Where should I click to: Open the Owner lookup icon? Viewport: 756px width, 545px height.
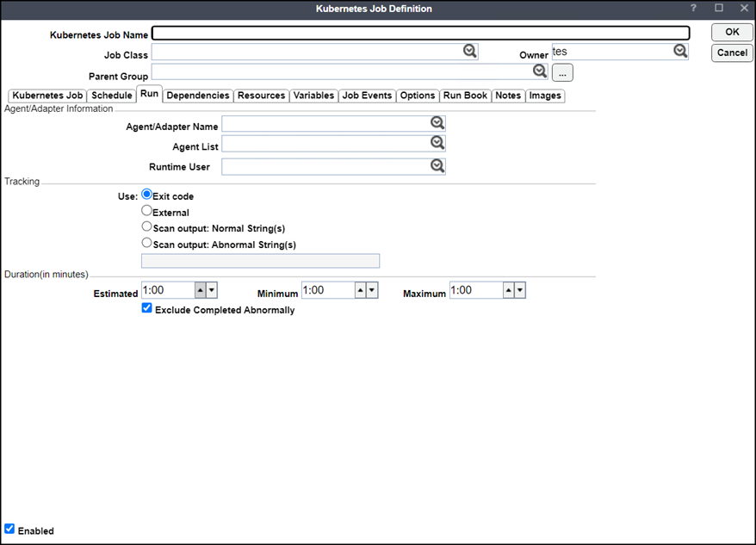click(680, 51)
